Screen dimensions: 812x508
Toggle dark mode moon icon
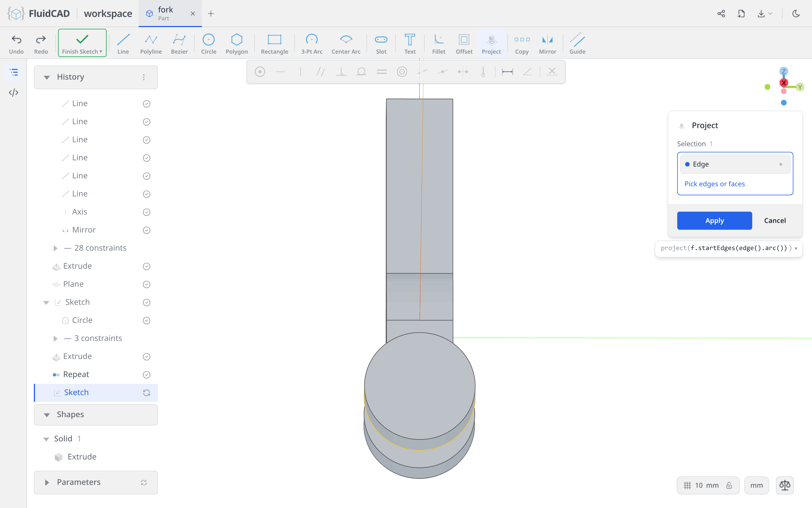796,14
